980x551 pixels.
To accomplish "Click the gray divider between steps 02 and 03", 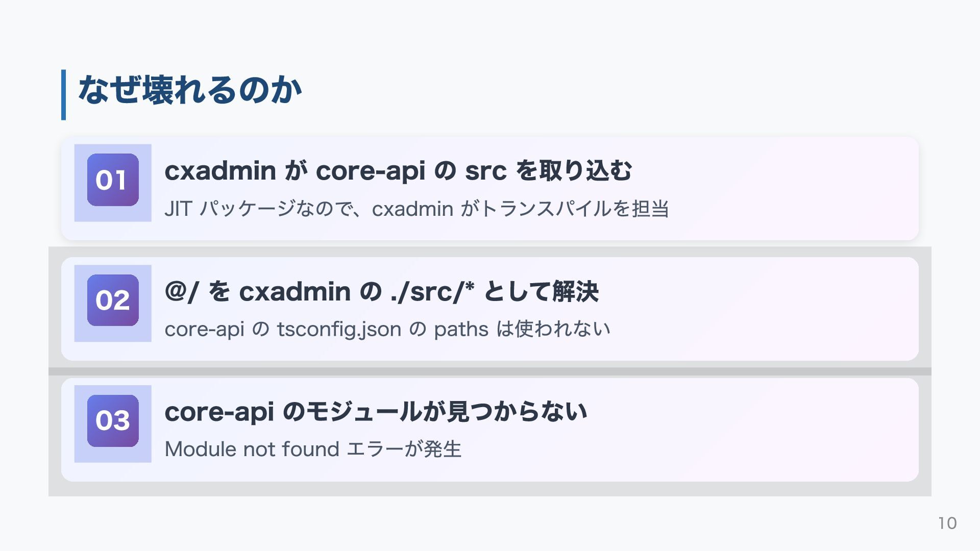I will [490, 371].
